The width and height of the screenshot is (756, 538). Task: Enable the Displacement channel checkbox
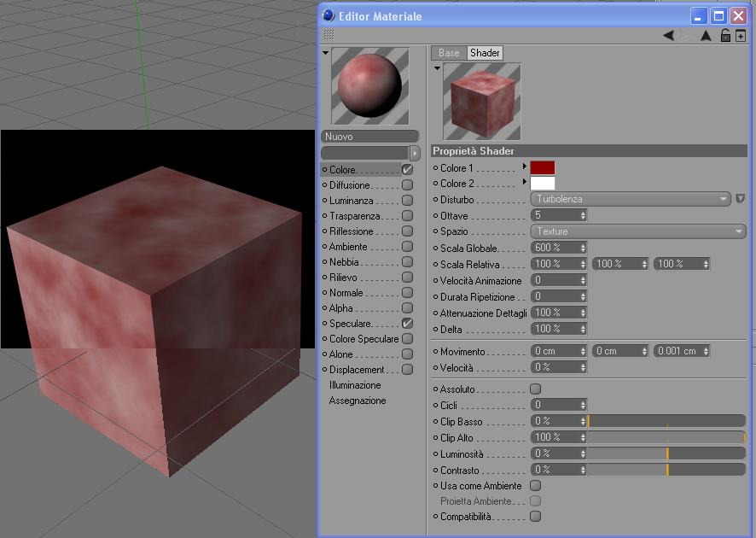pyautogui.click(x=407, y=370)
